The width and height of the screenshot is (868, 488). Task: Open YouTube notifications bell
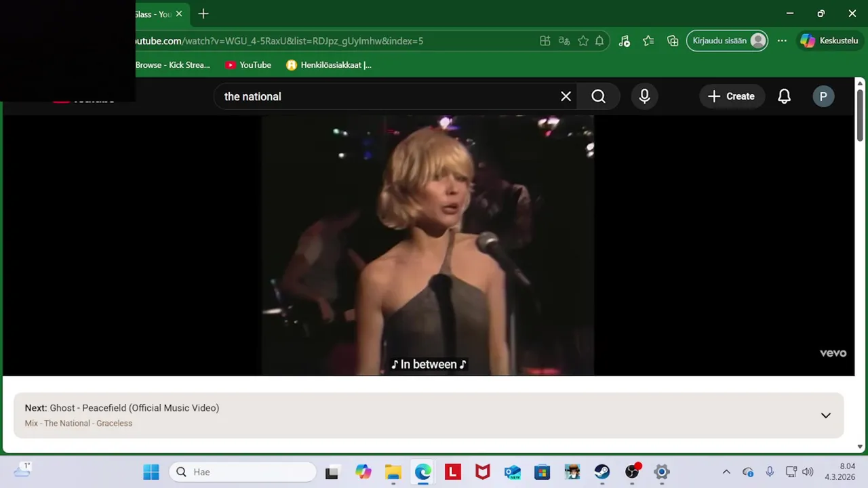(784, 96)
